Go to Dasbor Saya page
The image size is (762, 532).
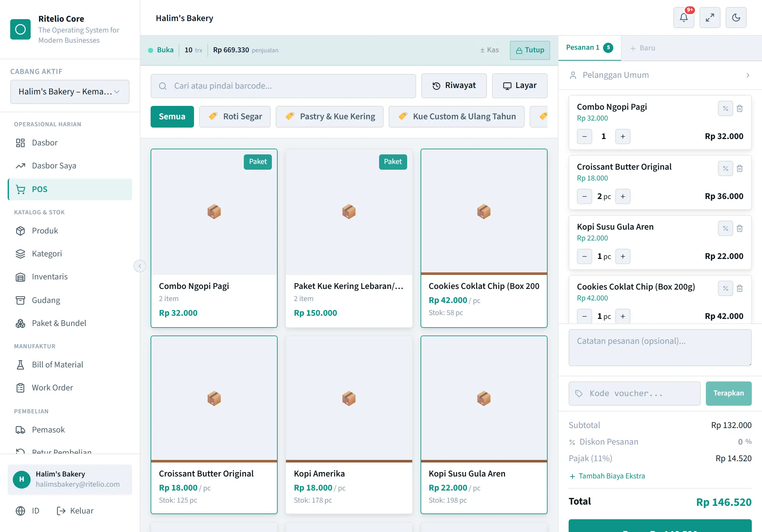coord(70,166)
